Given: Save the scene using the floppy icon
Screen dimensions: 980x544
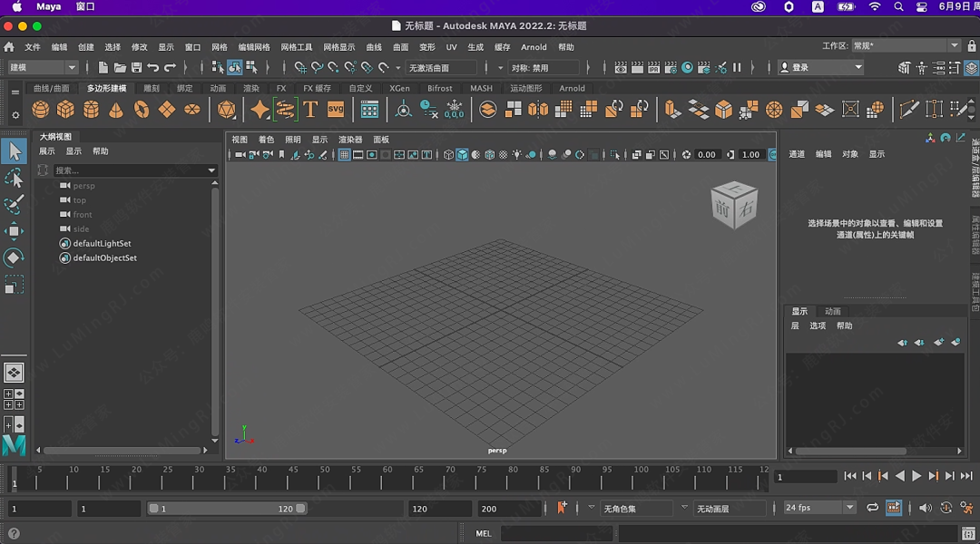Looking at the screenshot, I should (136, 67).
